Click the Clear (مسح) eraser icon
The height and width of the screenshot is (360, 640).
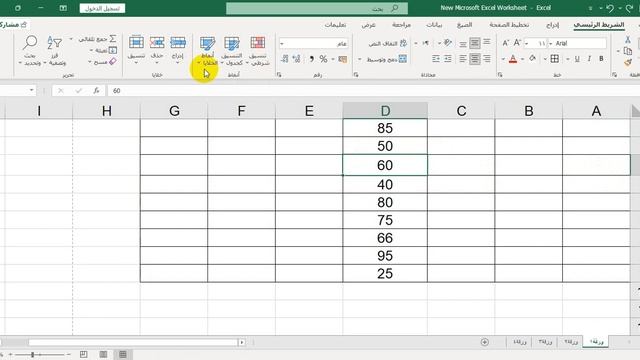coord(113,62)
